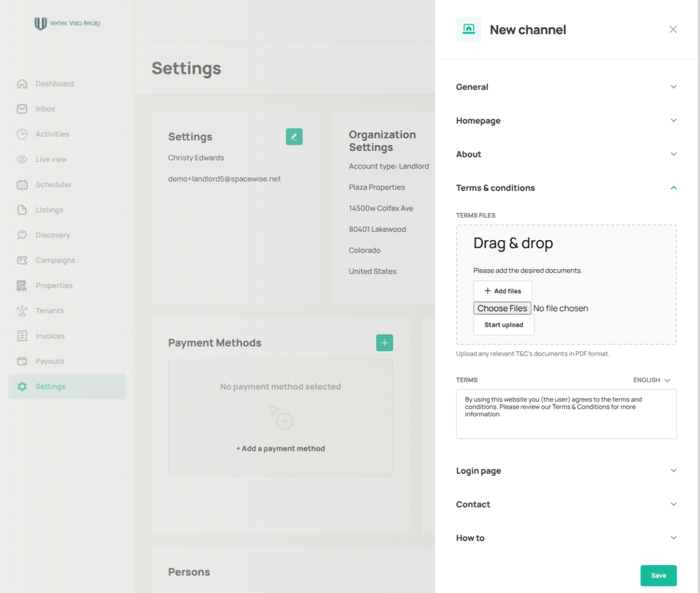Expand the How to section chevron

coord(674,538)
